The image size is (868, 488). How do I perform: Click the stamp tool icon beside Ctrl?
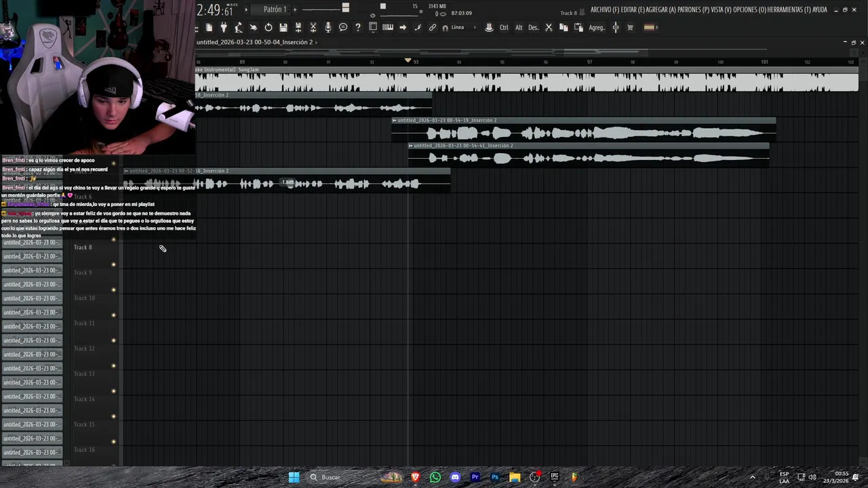[x=489, y=28]
